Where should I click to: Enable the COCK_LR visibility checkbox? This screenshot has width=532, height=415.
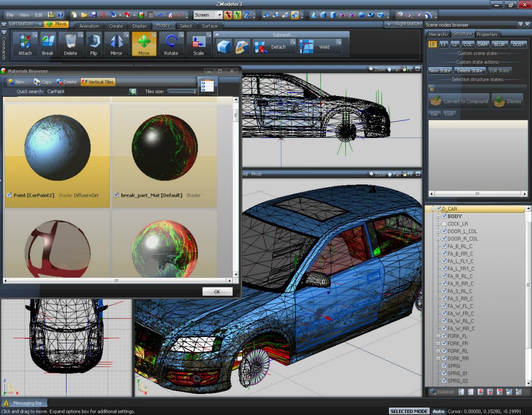point(444,224)
